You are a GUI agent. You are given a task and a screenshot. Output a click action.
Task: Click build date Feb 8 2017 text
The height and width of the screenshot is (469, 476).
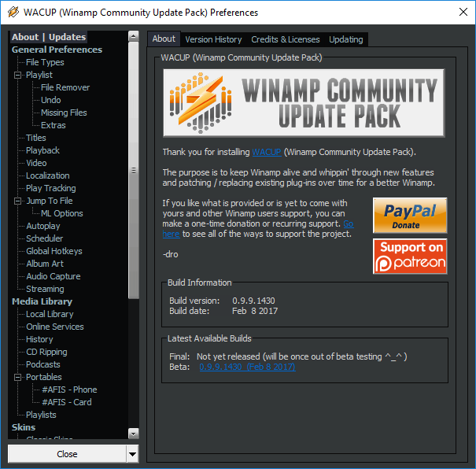(255, 311)
